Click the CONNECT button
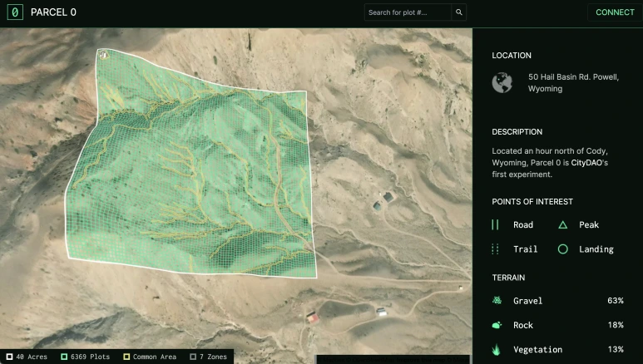 615,12
